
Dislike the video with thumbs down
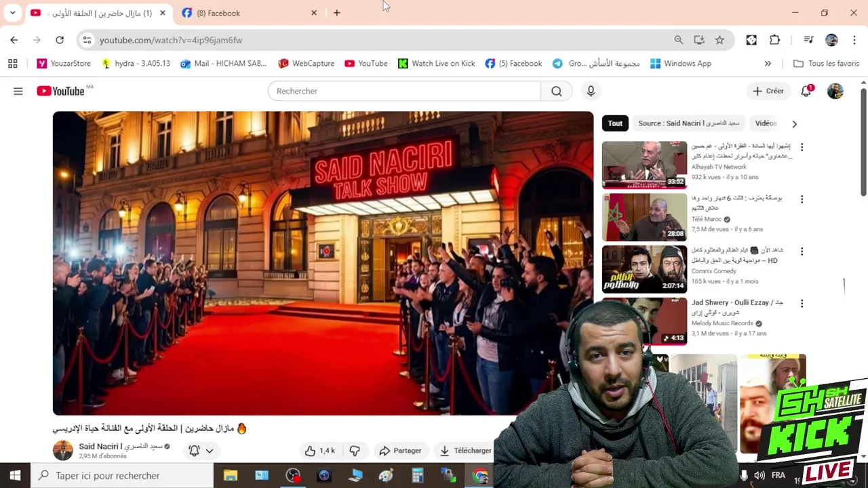[354, 451]
